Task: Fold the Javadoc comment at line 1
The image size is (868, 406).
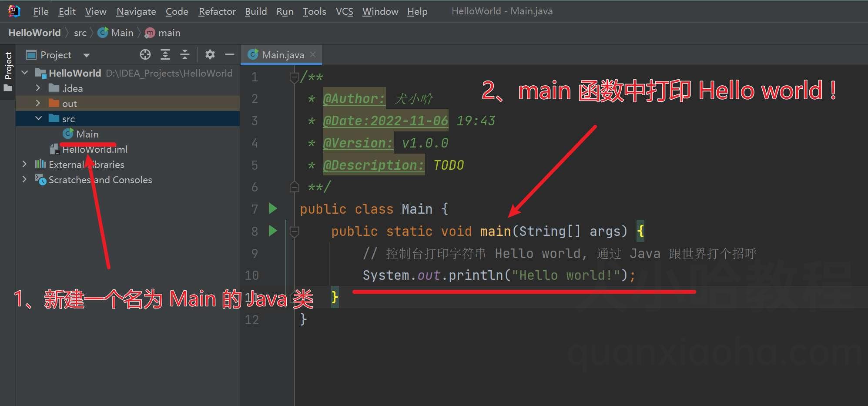Action: (x=294, y=77)
